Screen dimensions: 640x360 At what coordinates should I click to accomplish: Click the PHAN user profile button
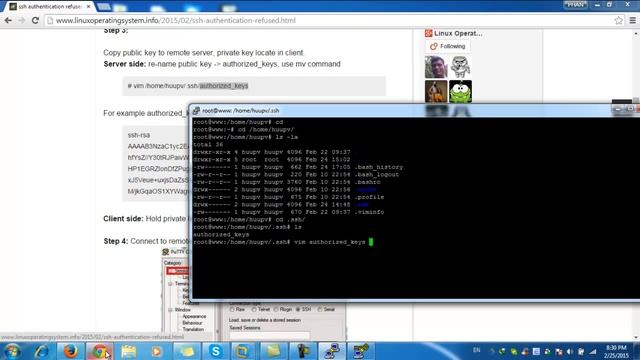click(576, 4)
